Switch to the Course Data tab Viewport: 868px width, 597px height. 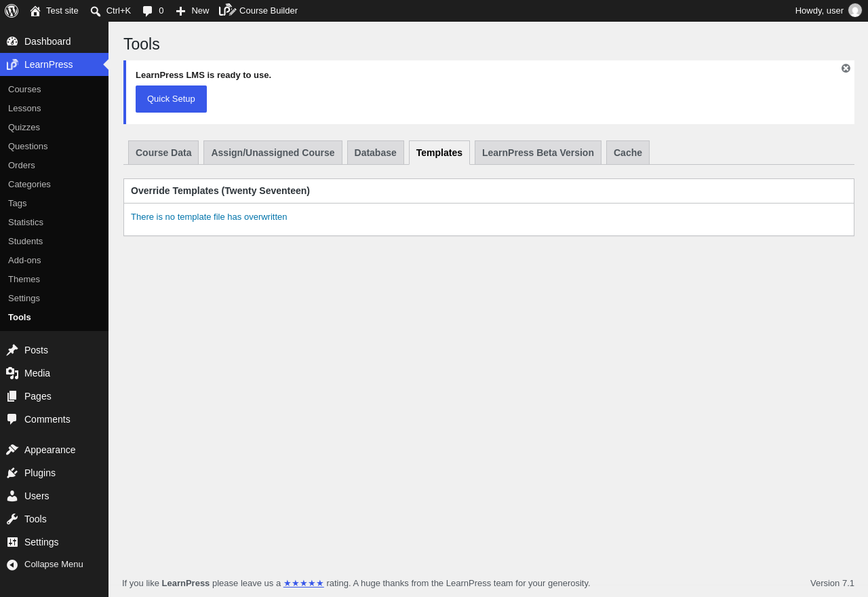point(163,153)
